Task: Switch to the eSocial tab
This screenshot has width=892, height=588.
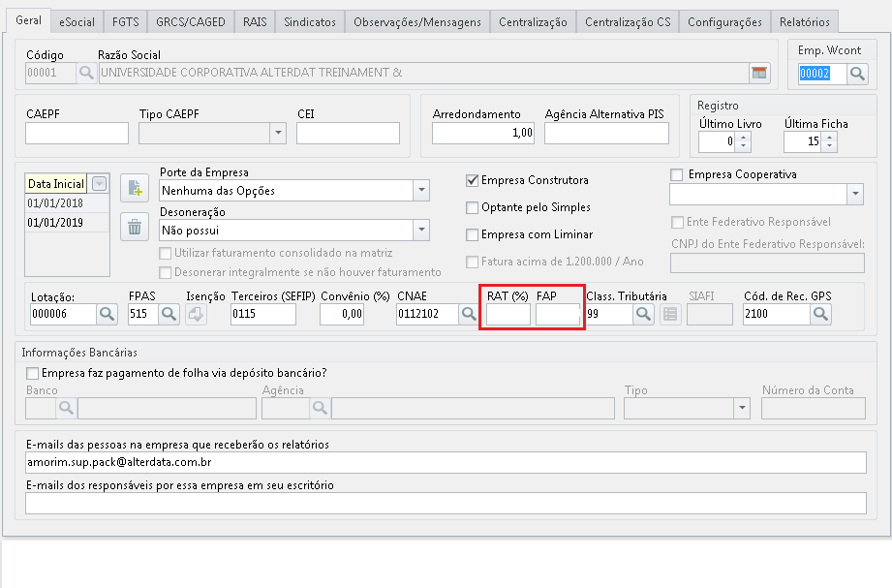Action: [x=77, y=22]
